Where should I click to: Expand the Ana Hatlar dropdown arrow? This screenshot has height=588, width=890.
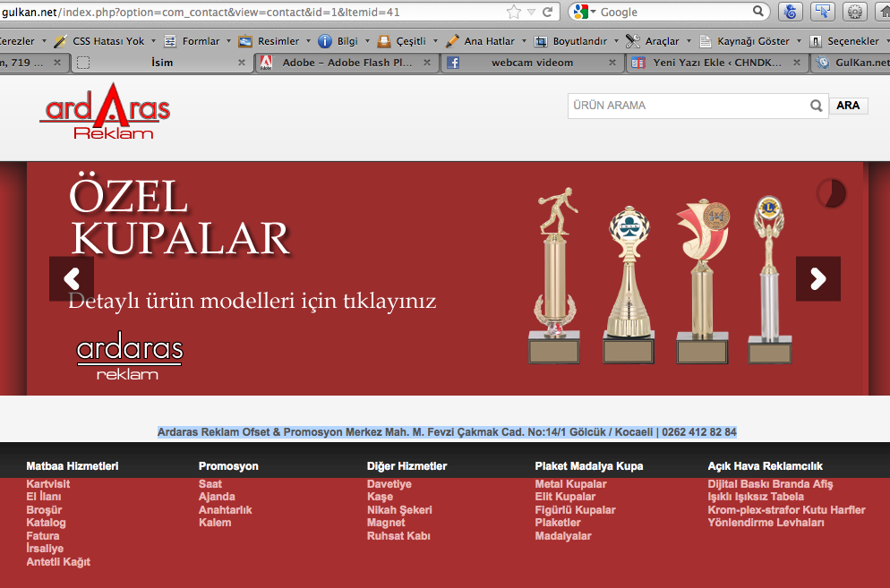pos(524,41)
